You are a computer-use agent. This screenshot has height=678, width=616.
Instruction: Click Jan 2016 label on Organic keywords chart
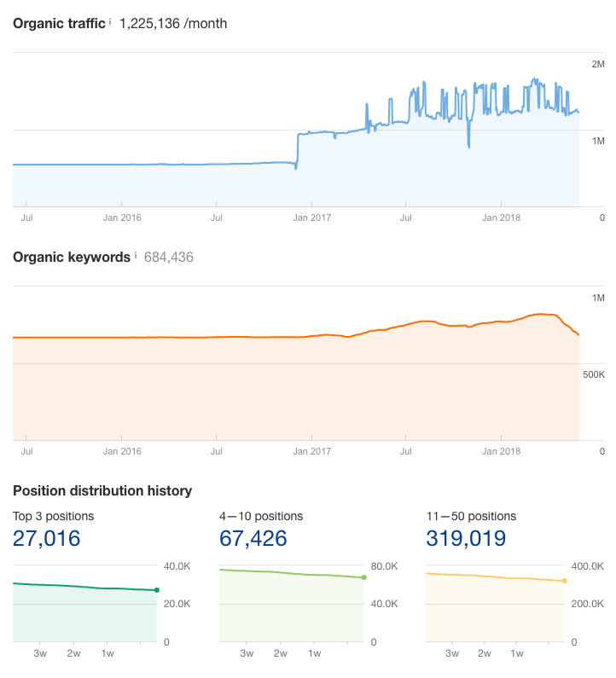(x=122, y=451)
